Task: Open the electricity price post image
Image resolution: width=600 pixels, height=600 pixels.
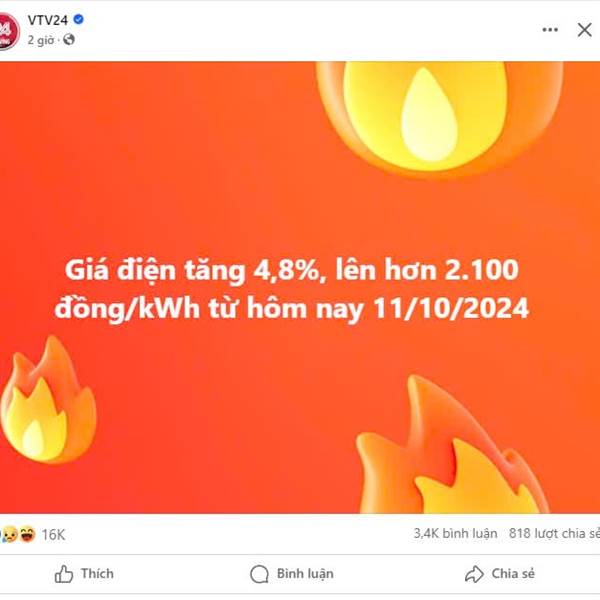Action: tap(300, 287)
